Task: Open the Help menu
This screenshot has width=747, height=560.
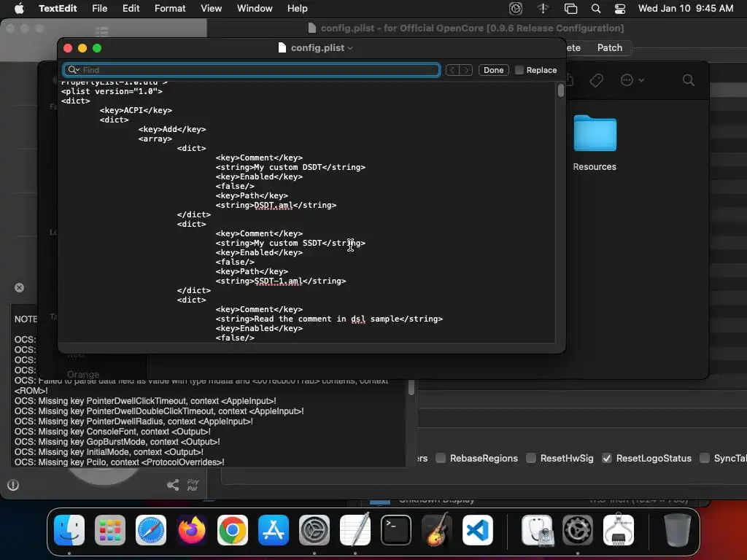Action: point(298,9)
